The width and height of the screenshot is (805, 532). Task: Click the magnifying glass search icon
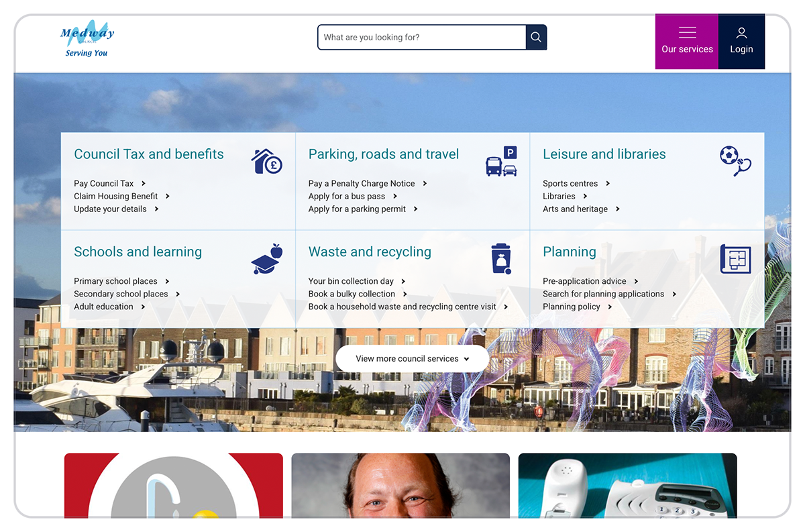(535, 37)
